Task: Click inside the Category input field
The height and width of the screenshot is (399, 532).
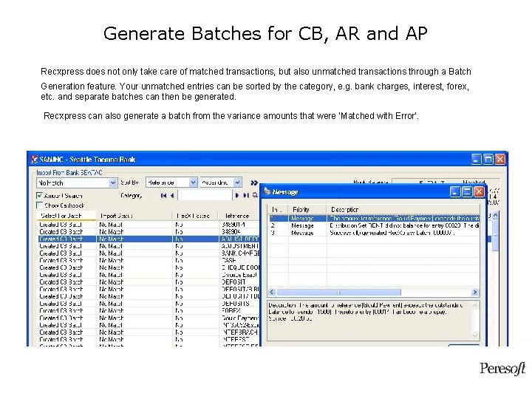Action: [205, 195]
